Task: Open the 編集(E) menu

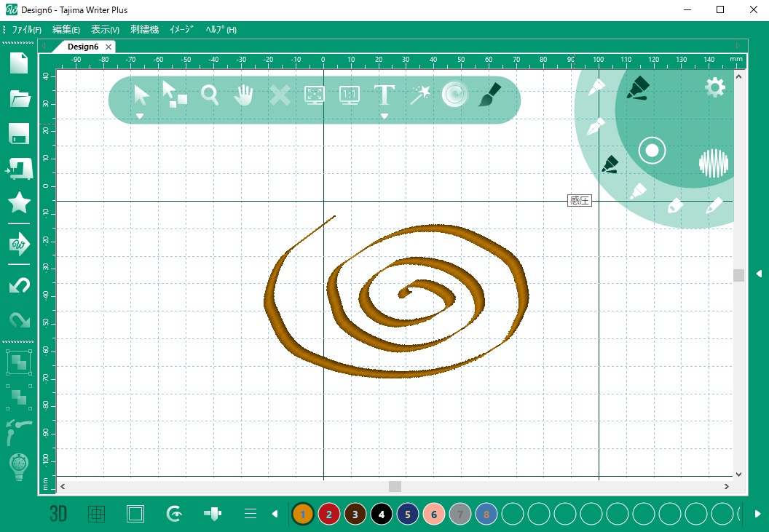Action: [66, 29]
